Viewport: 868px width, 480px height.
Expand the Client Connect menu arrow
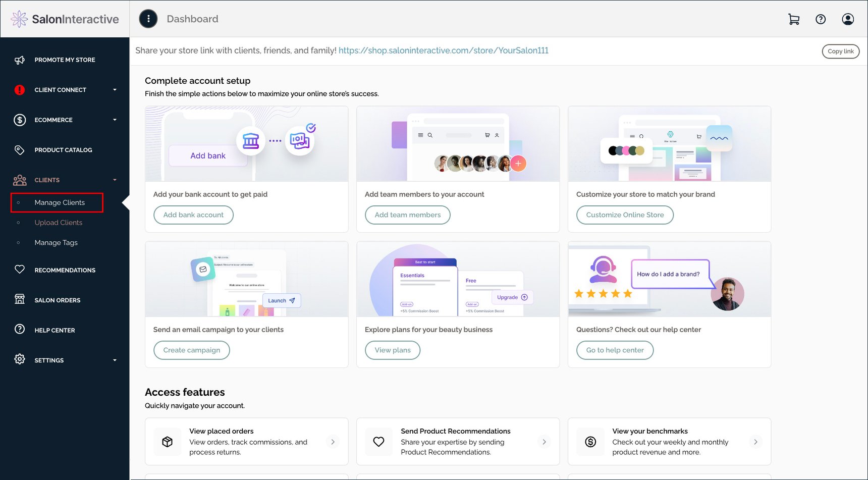pyautogui.click(x=115, y=90)
